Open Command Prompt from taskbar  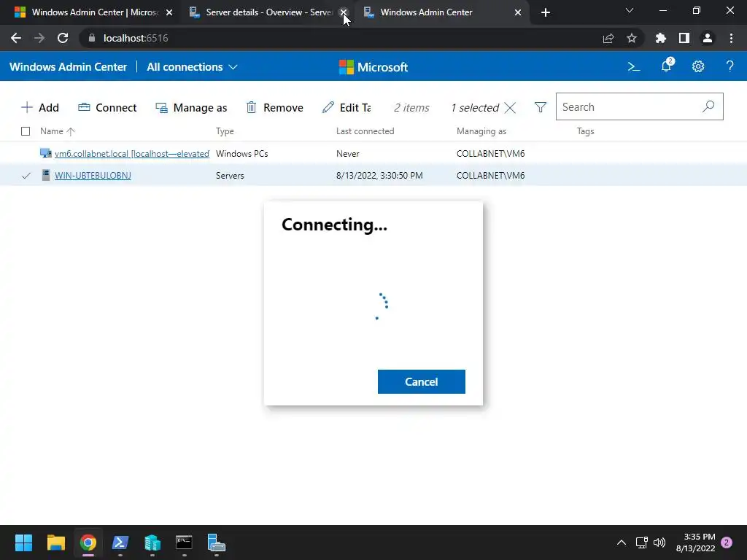pos(184,542)
